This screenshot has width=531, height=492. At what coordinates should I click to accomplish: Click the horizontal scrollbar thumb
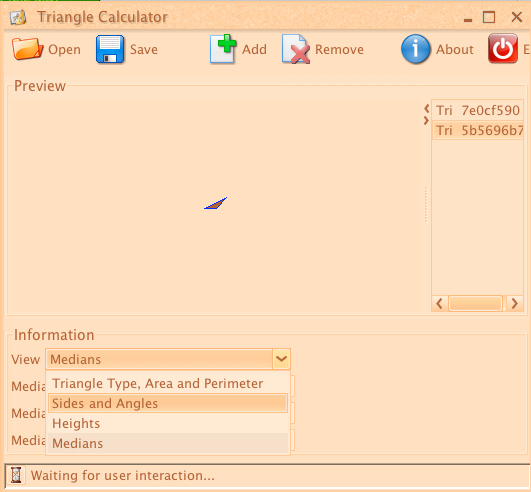coord(475,303)
